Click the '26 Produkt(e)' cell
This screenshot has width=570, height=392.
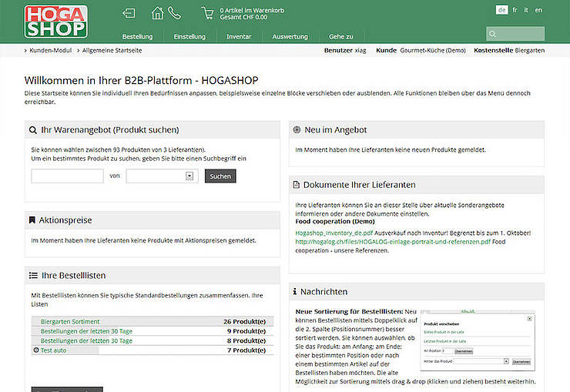245,321
